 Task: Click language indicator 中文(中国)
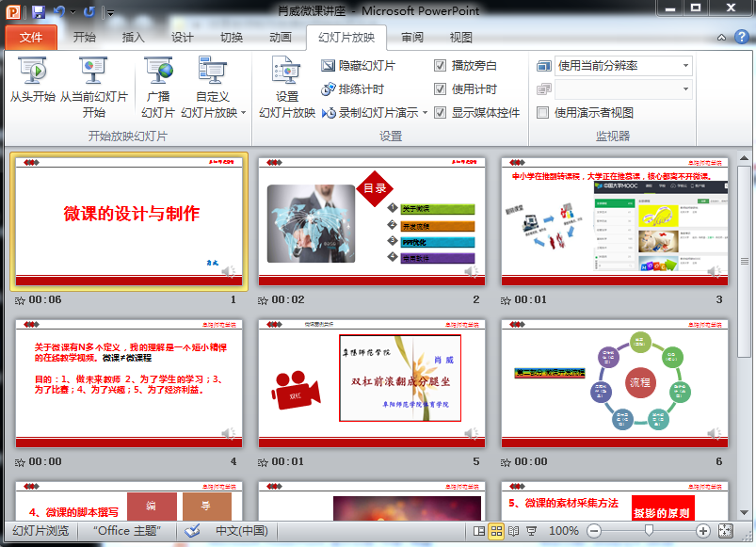(x=242, y=531)
